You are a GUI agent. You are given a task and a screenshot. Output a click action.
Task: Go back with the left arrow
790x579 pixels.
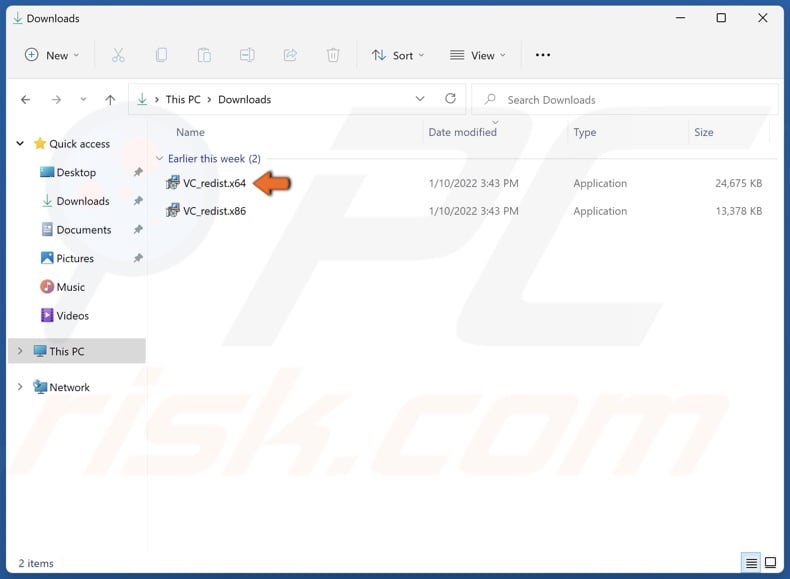(x=25, y=100)
